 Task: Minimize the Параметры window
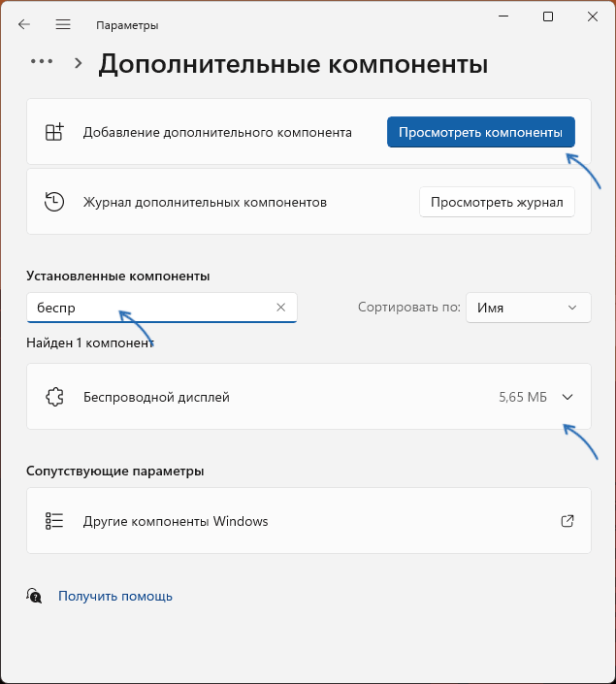[503, 16]
